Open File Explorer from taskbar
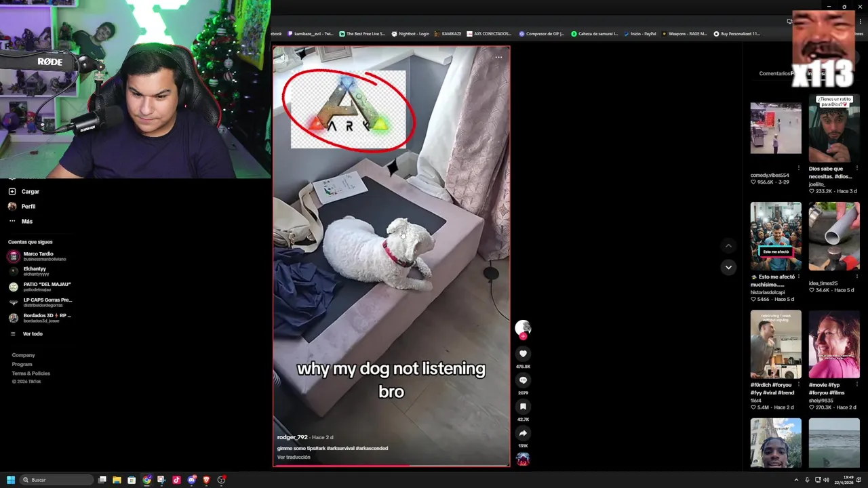Image resolution: width=868 pixels, height=488 pixels. point(117,480)
